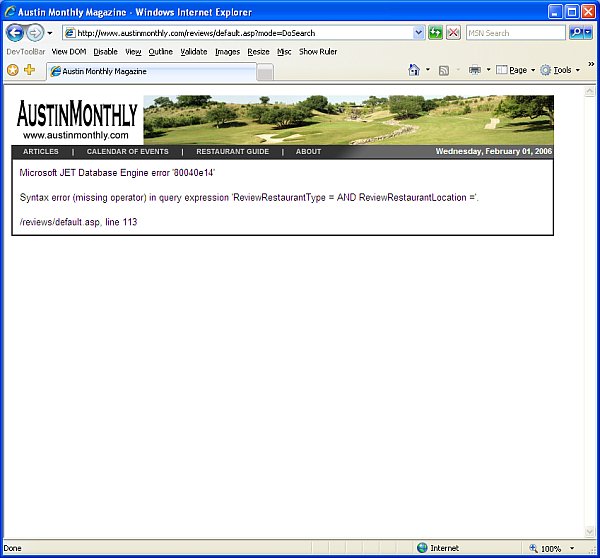Click 'Done' in the status bar
This screenshot has height=558, width=600.
pos(12,548)
